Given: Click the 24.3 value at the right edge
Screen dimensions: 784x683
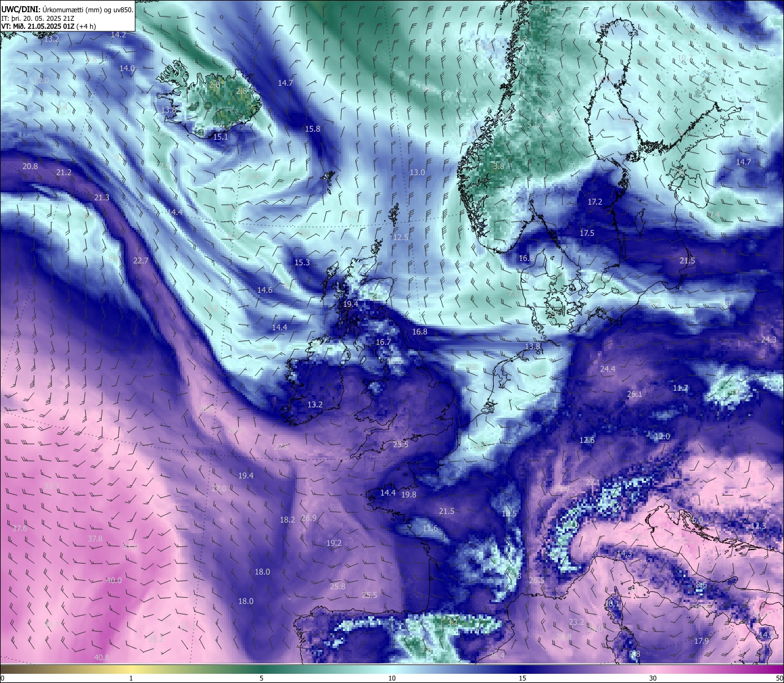Looking at the screenshot, I should [769, 339].
